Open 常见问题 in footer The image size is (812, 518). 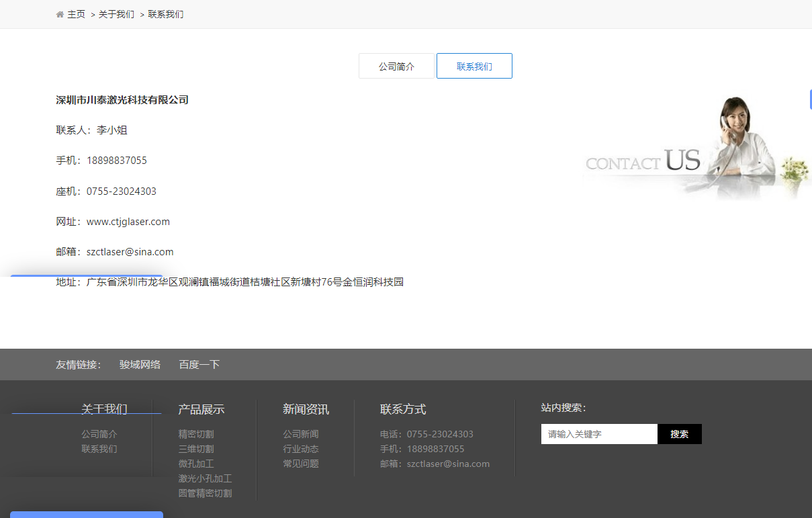pyautogui.click(x=301, y=464)
